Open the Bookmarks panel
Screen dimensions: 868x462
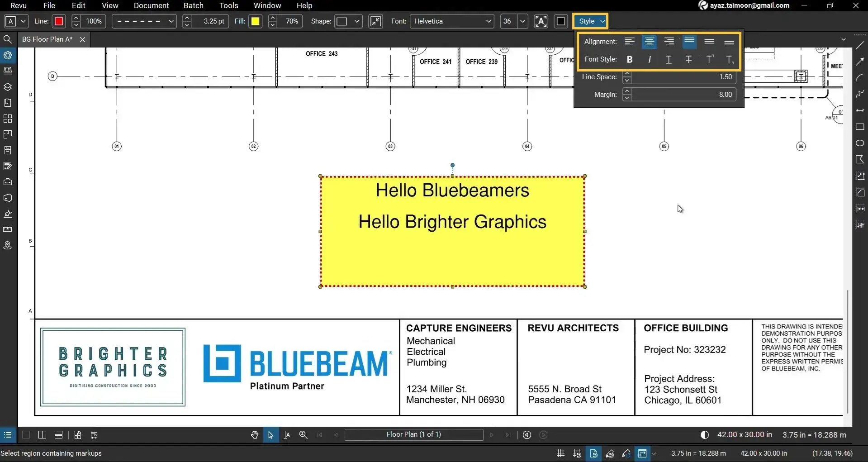pos(8,102)
